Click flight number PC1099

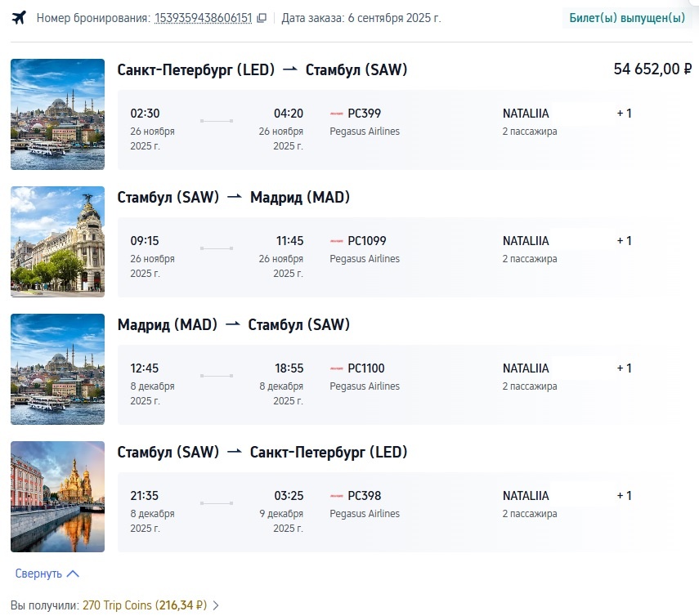[367, 241]
